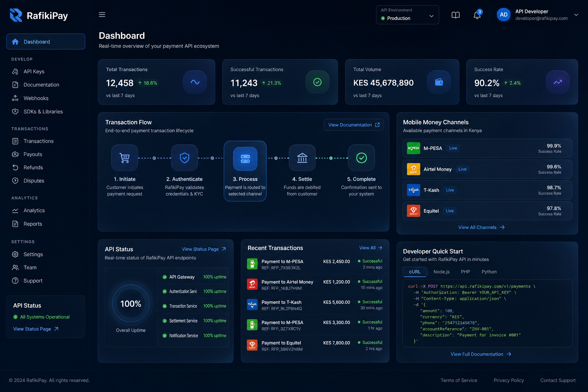This screenshot has width=588, height=392.
Task: Open View All recent transactions
Action: (x=371, y=248)
